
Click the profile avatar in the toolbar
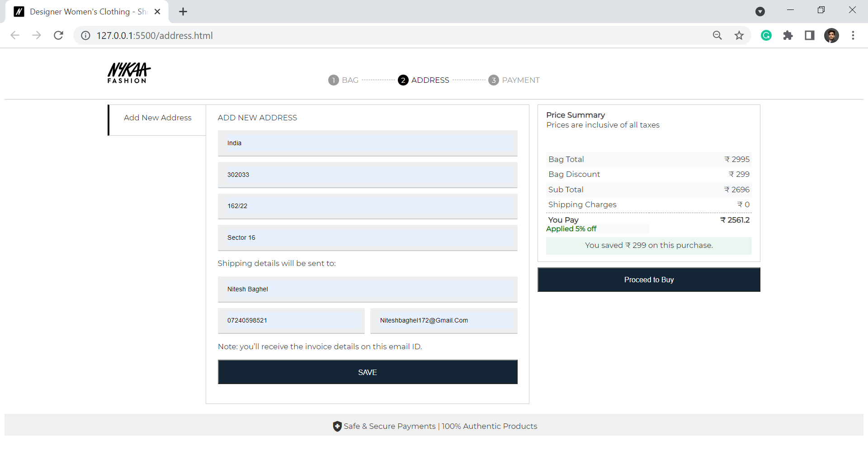tap(832, 35)
